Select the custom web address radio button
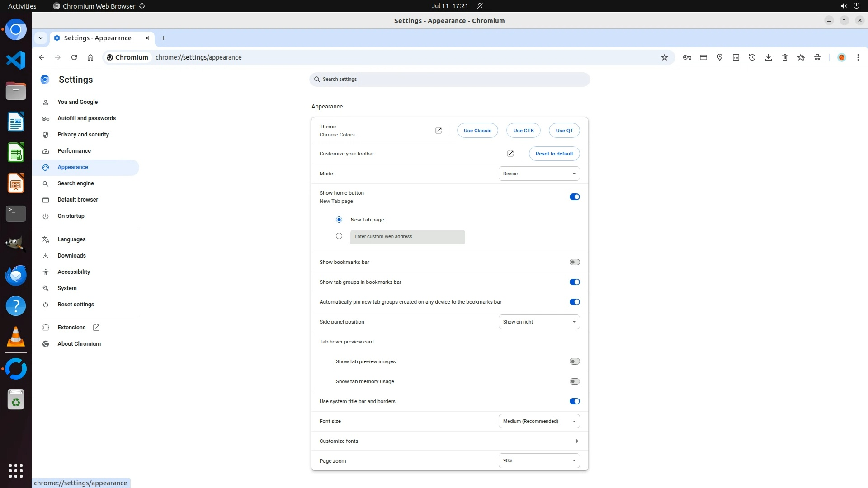 (x=339, y=236)
